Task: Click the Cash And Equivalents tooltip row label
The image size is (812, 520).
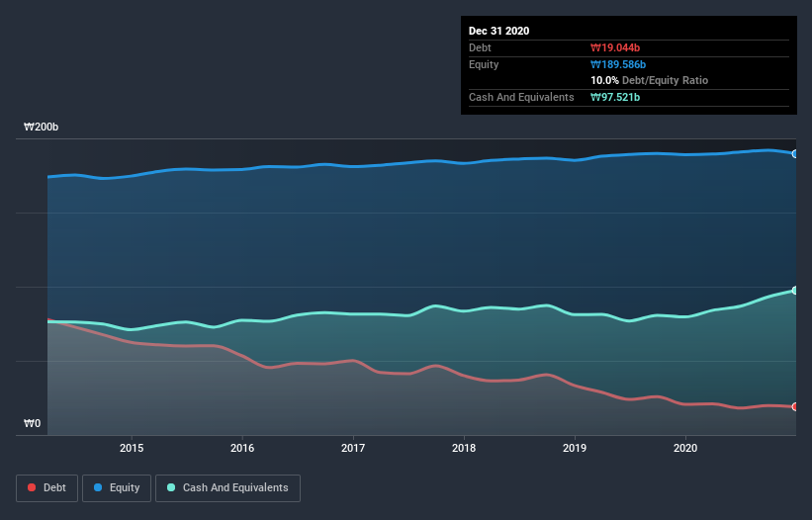Action: coord(521,97)
